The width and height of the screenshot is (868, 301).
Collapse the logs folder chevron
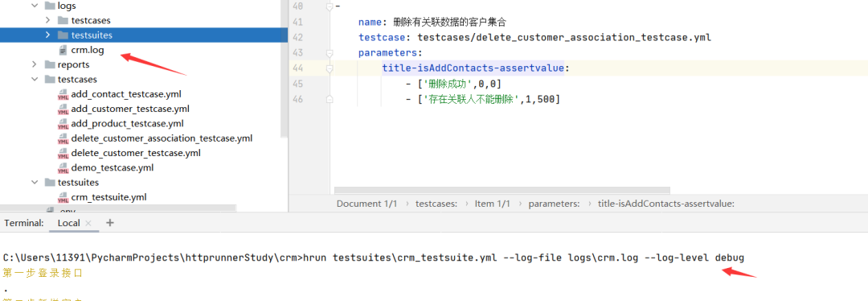point(35,6)
